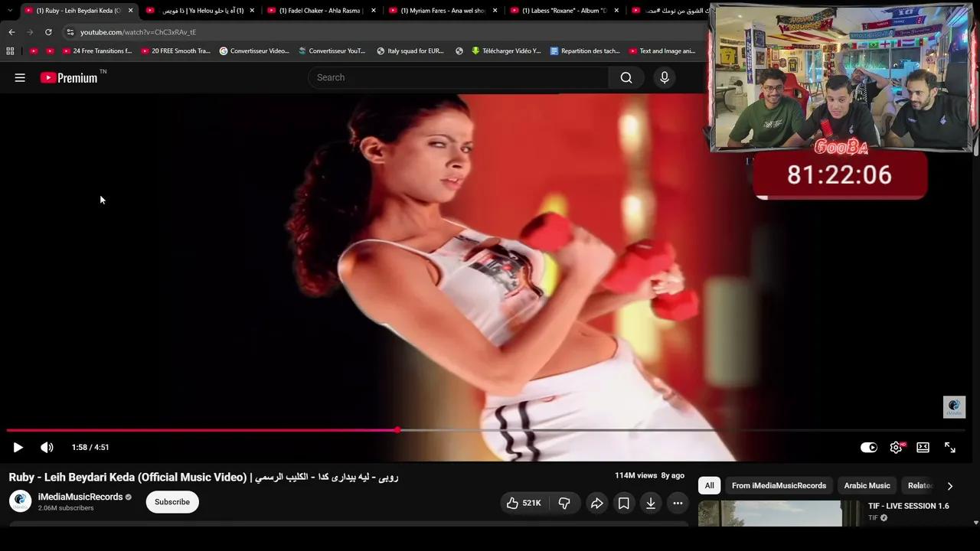Select the All filter chip

point(710,485)
